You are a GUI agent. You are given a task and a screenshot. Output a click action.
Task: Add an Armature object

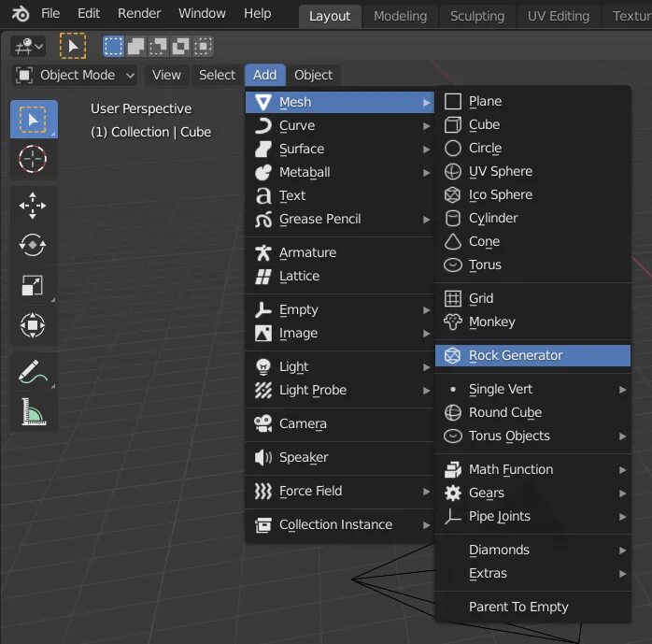point(340,252)
